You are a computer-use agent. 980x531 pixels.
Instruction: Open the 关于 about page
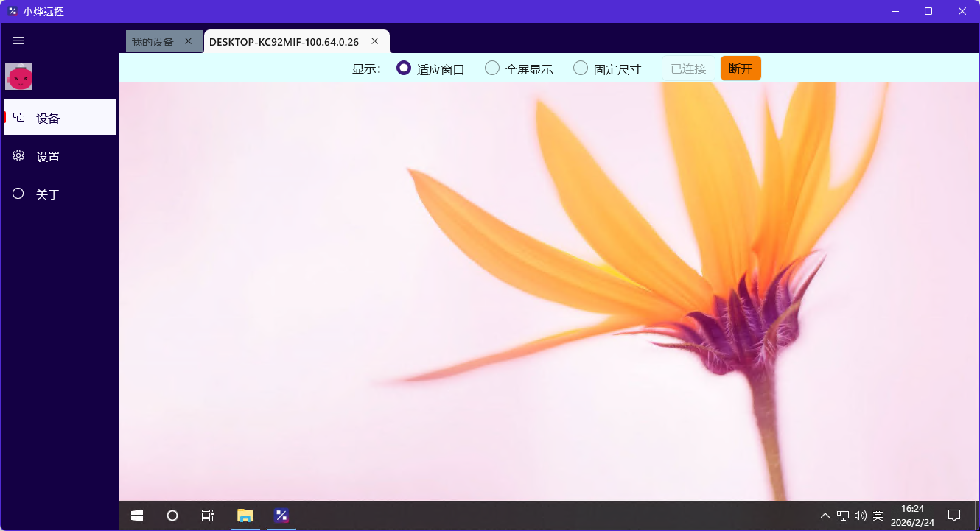coord(60,194)
